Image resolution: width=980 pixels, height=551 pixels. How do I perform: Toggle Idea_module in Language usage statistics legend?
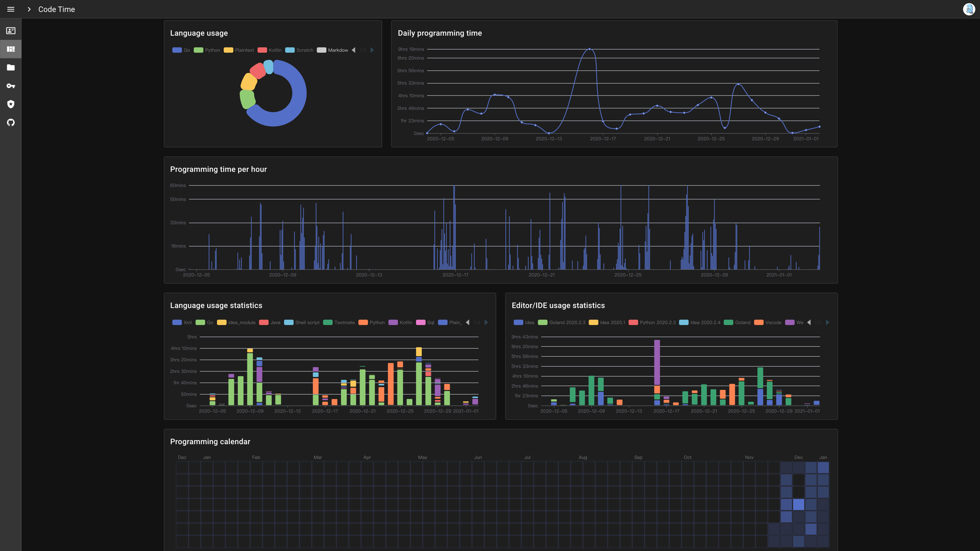pyautogui.click(x=236, y=323)
